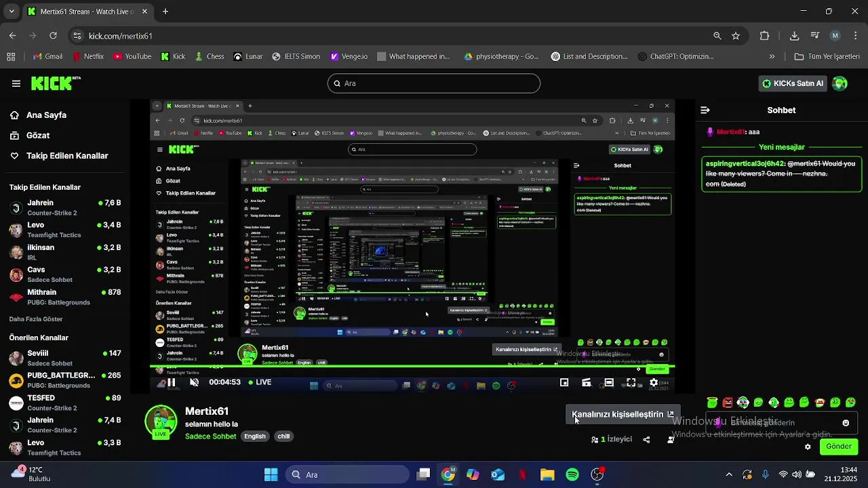This screenshot has width=868, height=488.
Task: Open OBS Studio from the taskbar
Action: coord(597,474)
